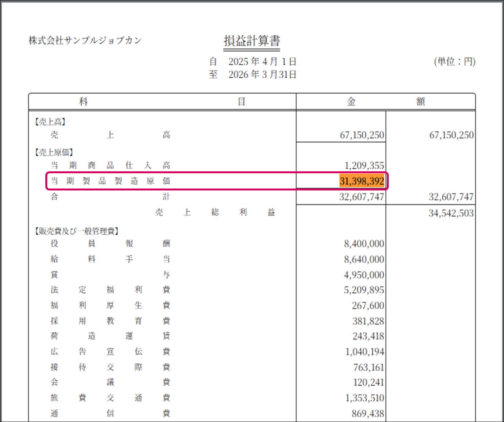Viewport: 504px width, 422px height.
Task: Select the 通信費 amount 869,438
Action: pyautogui.click(x=368, y=413)
